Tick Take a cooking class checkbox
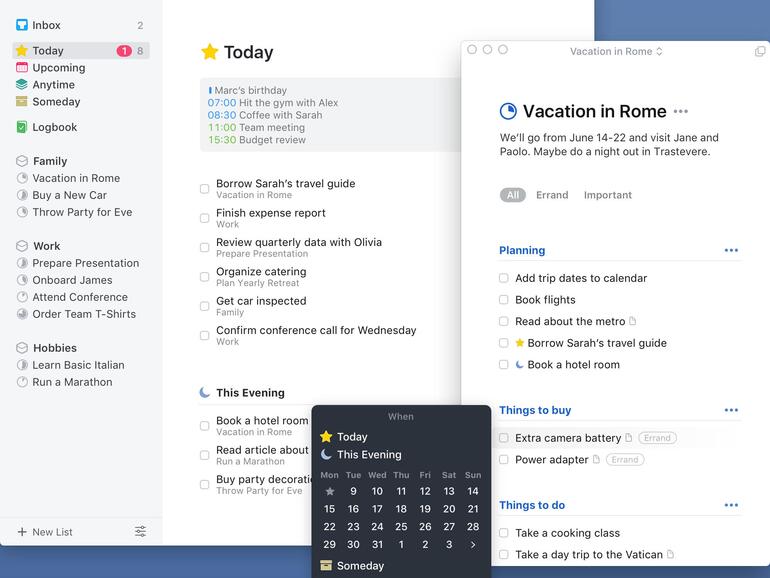Viewport: 770px width, 578px height. pos(503,533)
